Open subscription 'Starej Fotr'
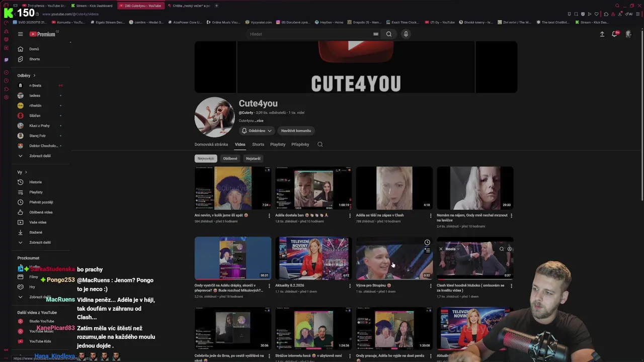 37,136
